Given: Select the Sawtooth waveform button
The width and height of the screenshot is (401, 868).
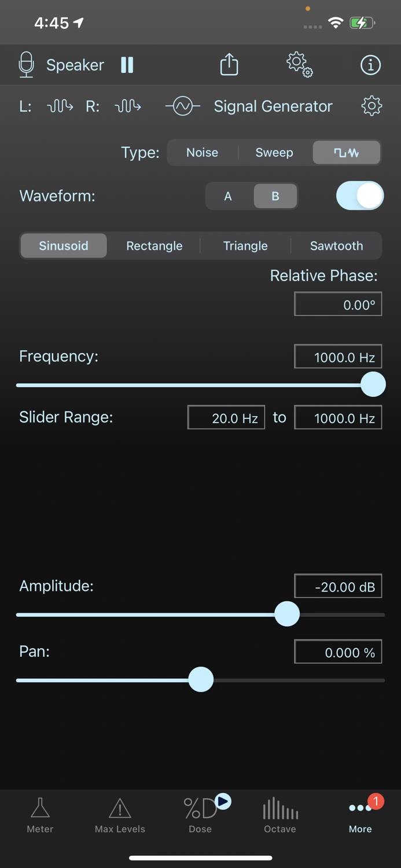Looking at the screenshot, I should pos(336,245).
